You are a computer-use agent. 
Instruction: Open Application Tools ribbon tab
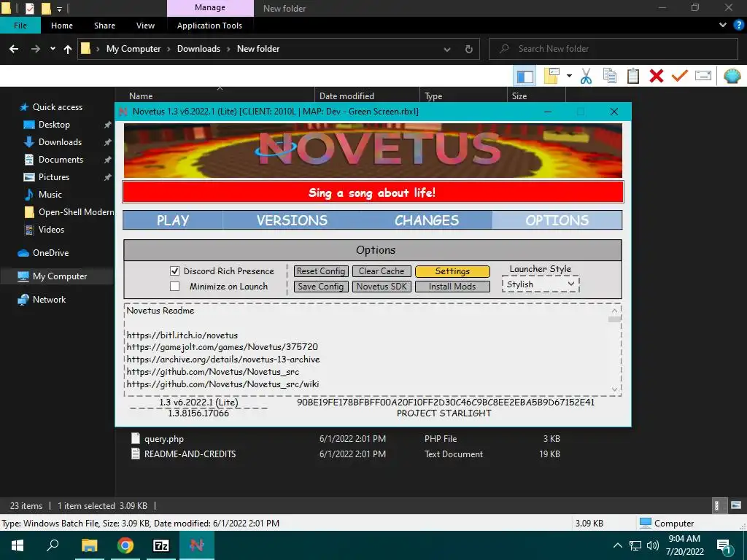point(209,26)
